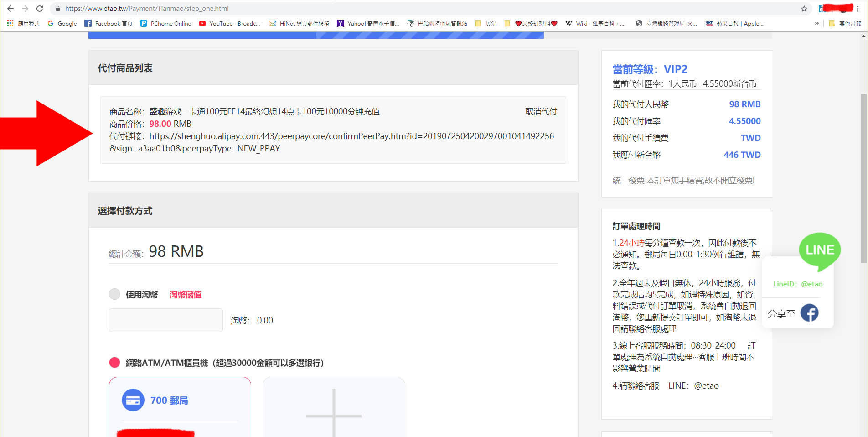
Task: Open the Apps grid bookmark
Action: tap(23, 23)
